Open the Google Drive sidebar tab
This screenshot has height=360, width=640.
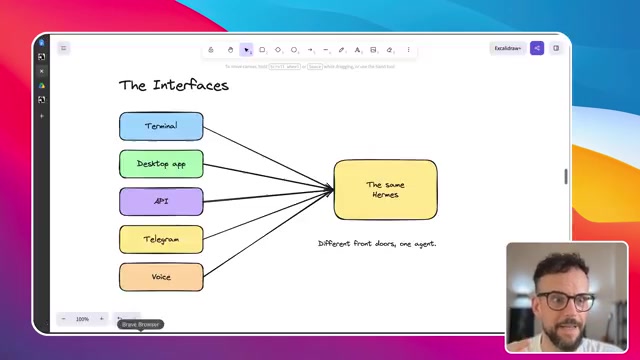42,86
